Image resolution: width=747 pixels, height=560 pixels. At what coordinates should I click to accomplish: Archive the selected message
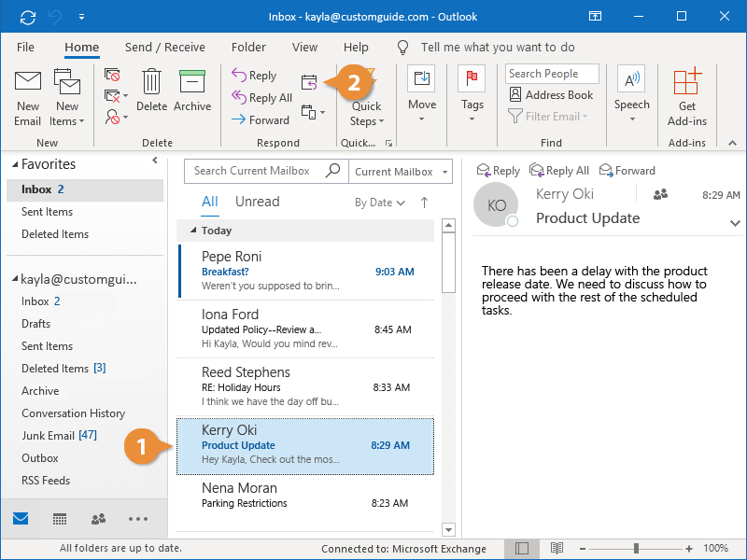[x=192, y=90]
